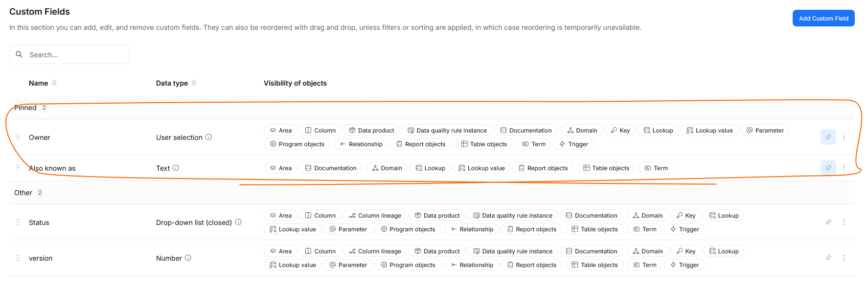
Task: Open the three-dot menu for Status row
Action: 844,222
